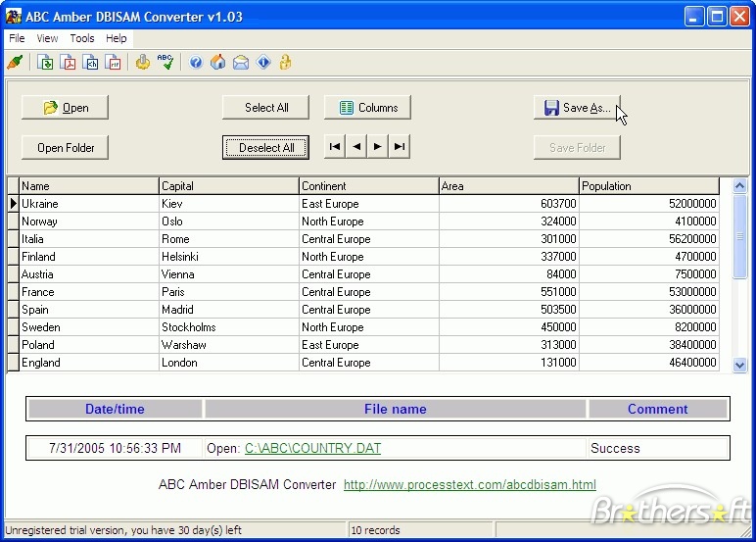Viewport: 756px width, 542px height.
Task: Click the Continent column header
Action: (369, 186)
